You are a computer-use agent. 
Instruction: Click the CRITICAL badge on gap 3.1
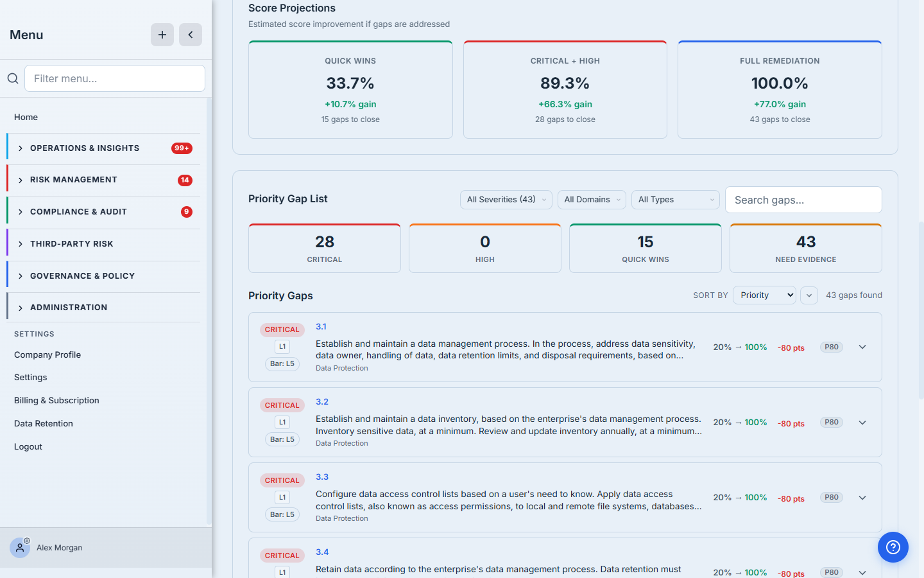click(282, 330)
